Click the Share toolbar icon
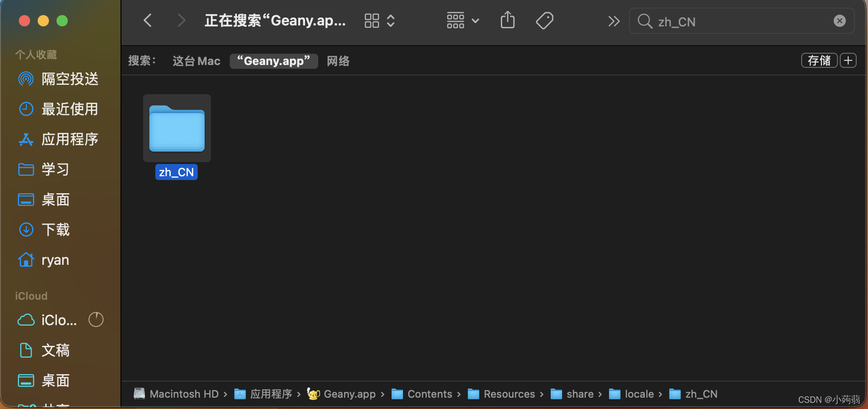This screenshot has width=868, height=409. [x=507, y=20]
